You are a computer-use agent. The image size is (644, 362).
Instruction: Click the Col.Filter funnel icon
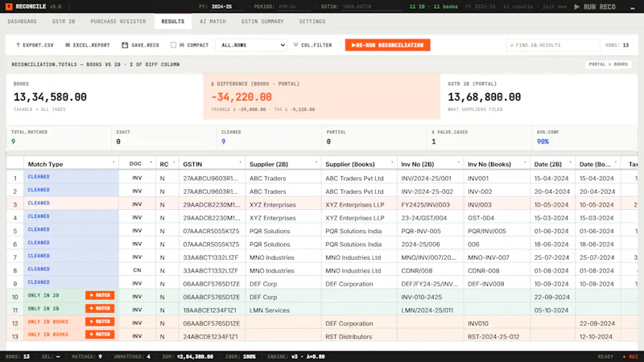(295, 45)
